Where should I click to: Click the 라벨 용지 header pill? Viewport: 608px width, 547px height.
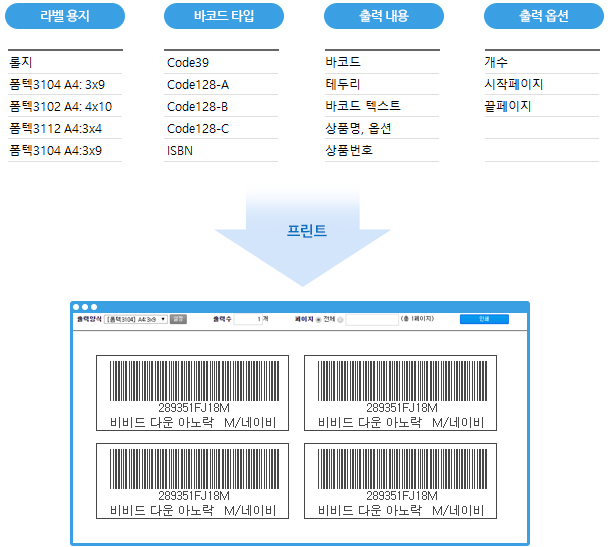click(x=65, y=16)
